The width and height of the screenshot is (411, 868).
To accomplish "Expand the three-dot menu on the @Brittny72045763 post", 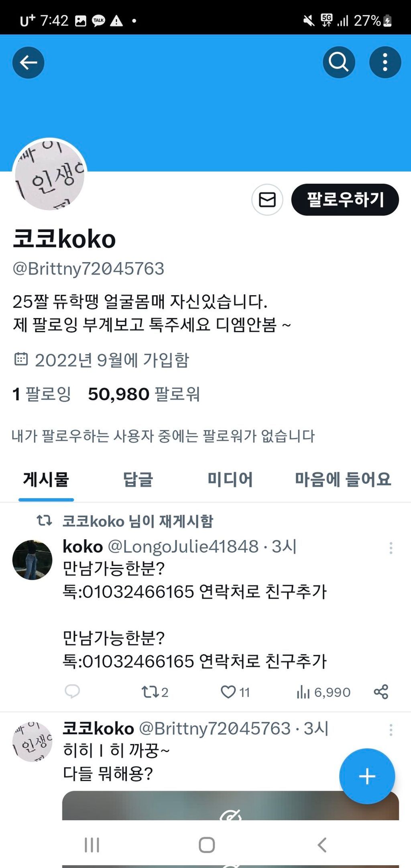I will [x=391, y=730].
